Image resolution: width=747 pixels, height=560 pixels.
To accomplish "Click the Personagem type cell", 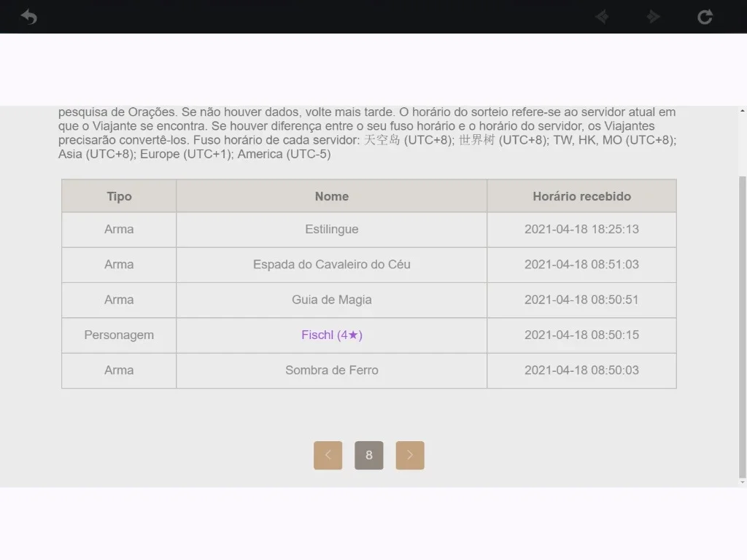I will coord(119,335).
